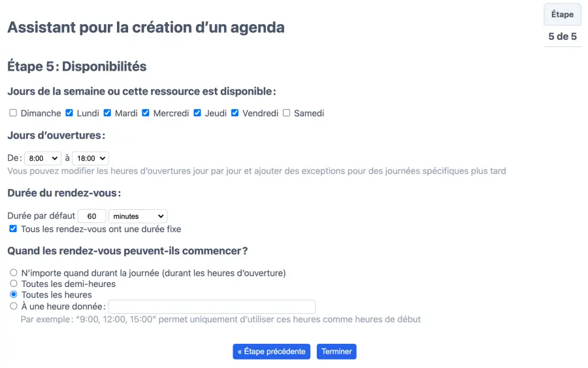This screenshot has height=368, width=588.
Task: Choose the "Toutes les demi-heures" radio button
Action: pos(14,284)
